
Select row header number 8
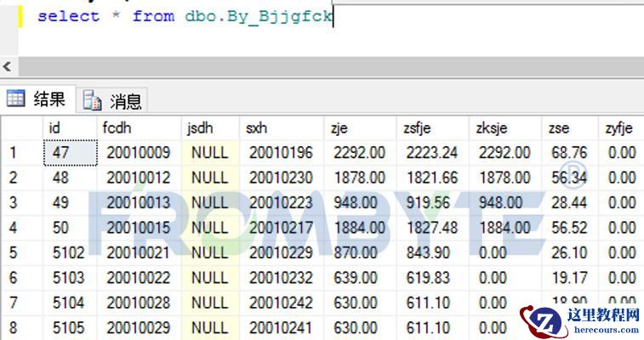click(22, 328)
